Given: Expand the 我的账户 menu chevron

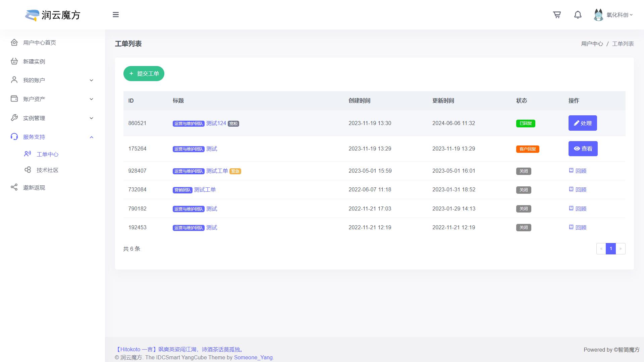Looking at the screenshot, I should click(x=91, y=80).
